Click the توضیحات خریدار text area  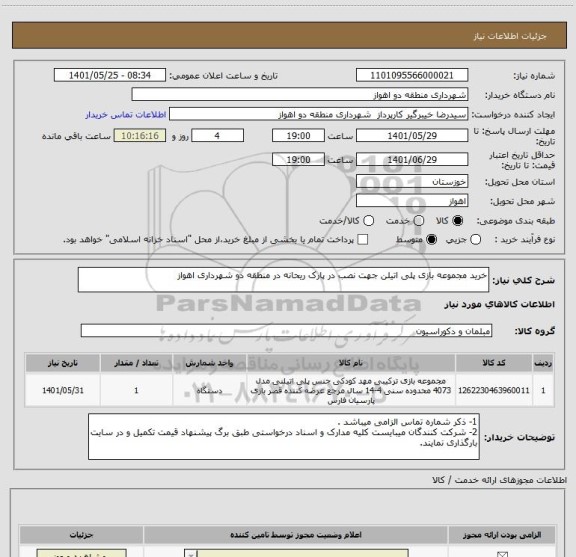coord(284,436)
